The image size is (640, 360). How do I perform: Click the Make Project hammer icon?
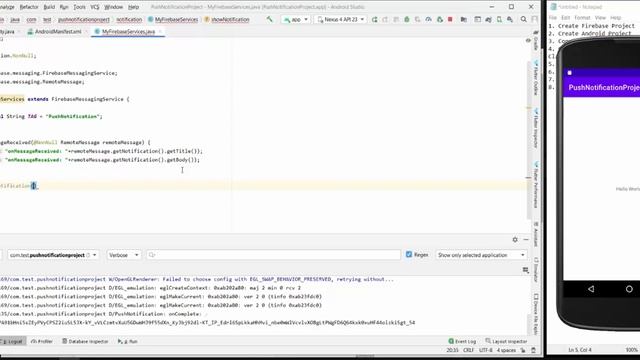(x=269, y=19)
